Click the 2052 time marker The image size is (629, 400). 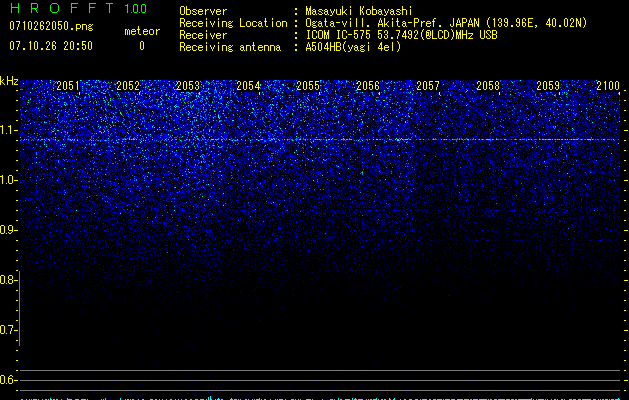click(x=128, y=86)
